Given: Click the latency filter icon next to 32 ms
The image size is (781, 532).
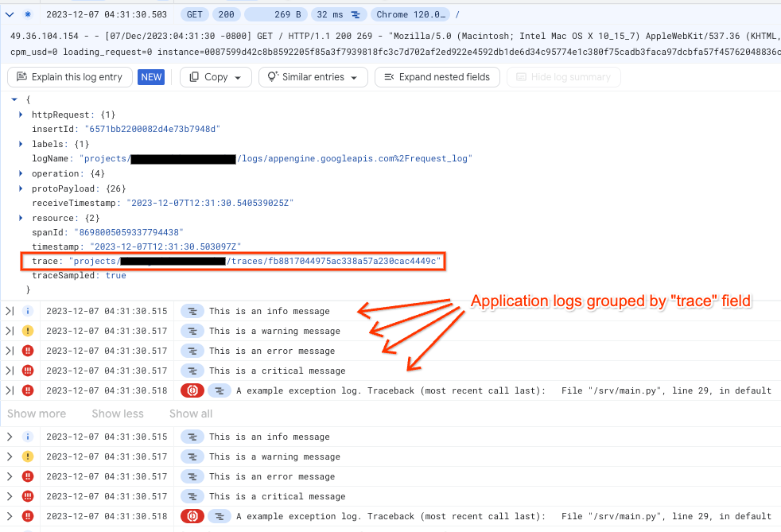Looking at the screenshot, I should click(357, 14).
